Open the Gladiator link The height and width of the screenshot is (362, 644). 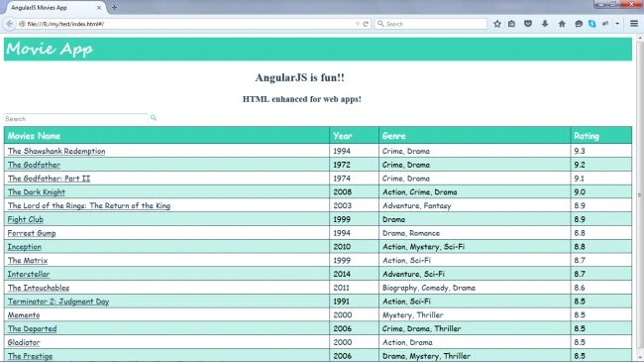(24, 342)
